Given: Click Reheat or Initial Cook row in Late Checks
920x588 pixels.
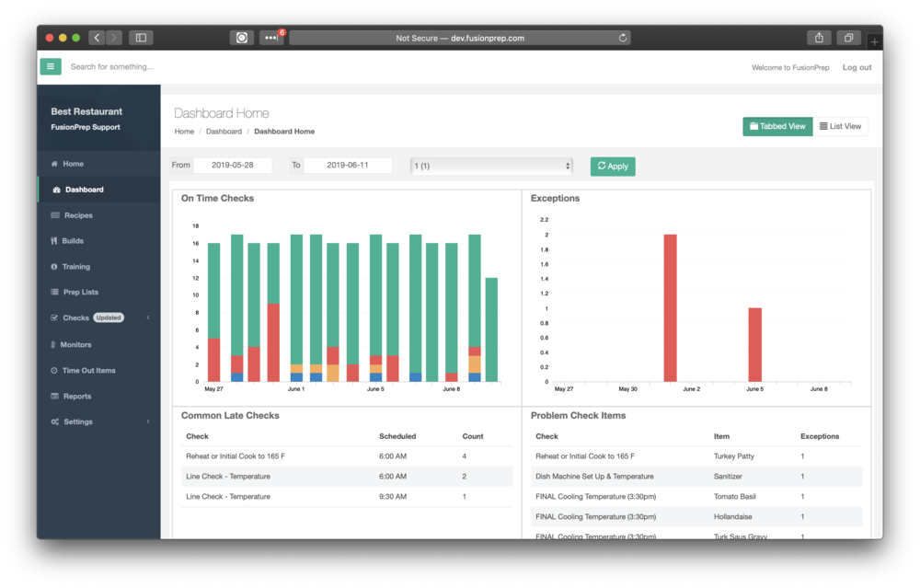Looking at the screenshot, I should coord(347,456).
